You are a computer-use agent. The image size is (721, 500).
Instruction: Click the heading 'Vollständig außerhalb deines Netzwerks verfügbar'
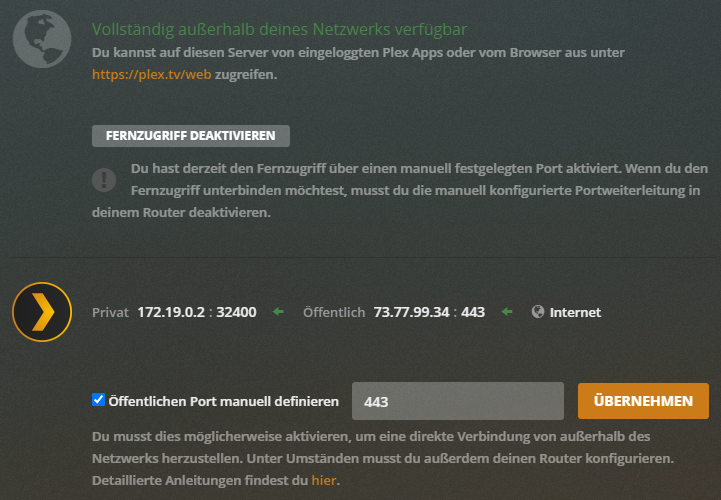280,29
